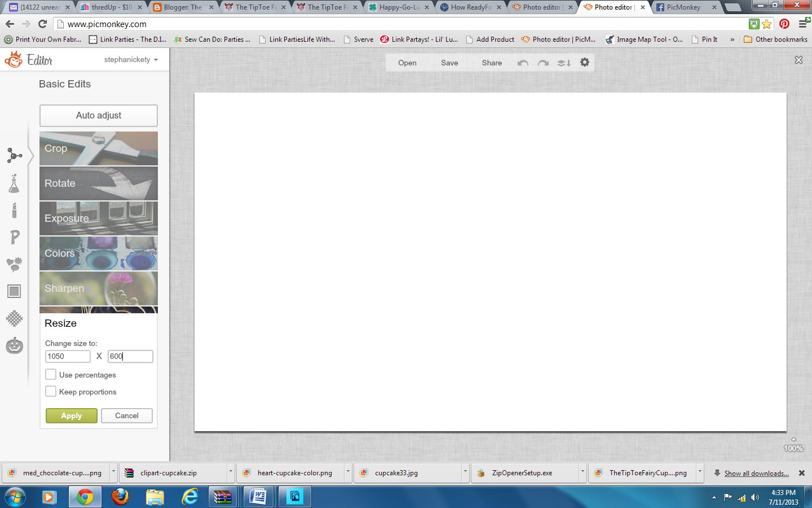Click the 100% zoom indicator
Viewport: 812px width, 508px height.
[793, 448]
